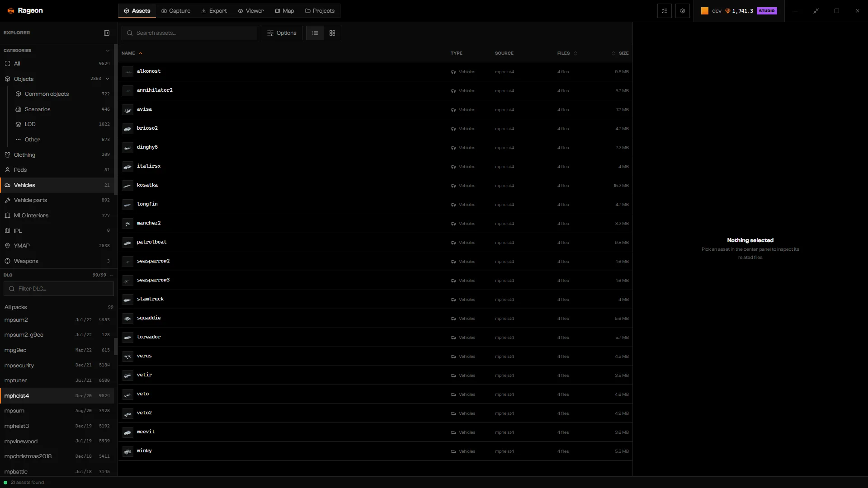This screenshot has width=868, height=488.
Task: Open the Options filter dropdown
Action: point(282,33)
